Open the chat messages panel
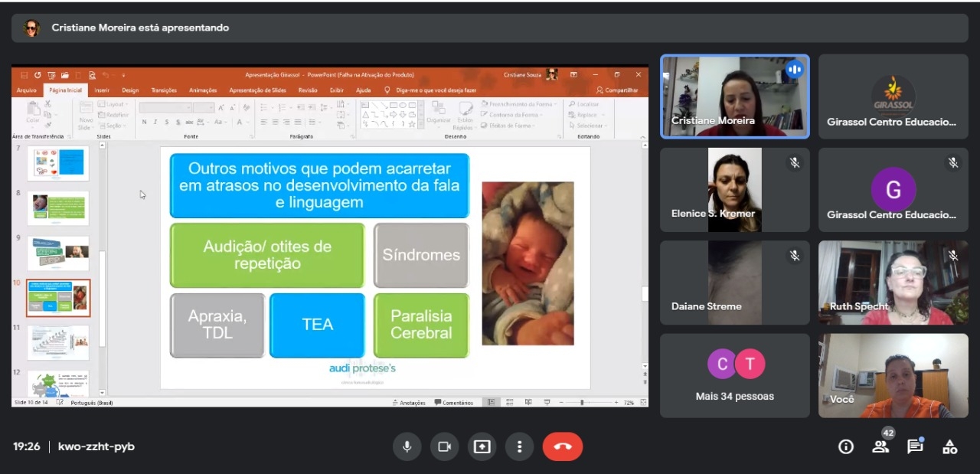This screenshot has width=980, height=474. [915, 447]
